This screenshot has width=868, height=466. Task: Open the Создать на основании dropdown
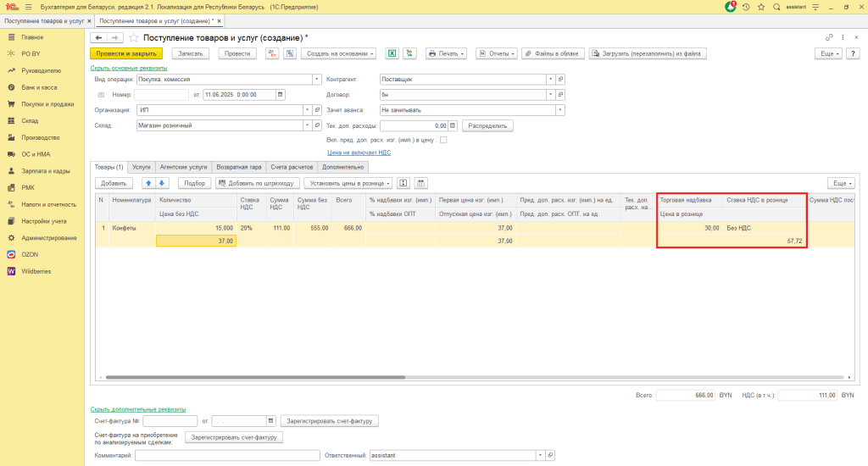pyautogui.click(x=339, y=53)
